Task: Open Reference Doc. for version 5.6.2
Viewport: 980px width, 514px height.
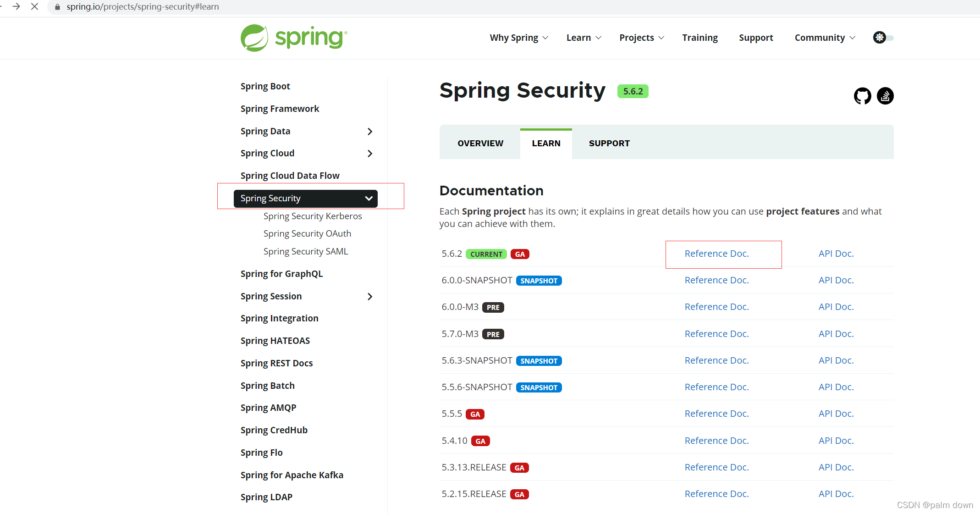Action: click(716, 254)
